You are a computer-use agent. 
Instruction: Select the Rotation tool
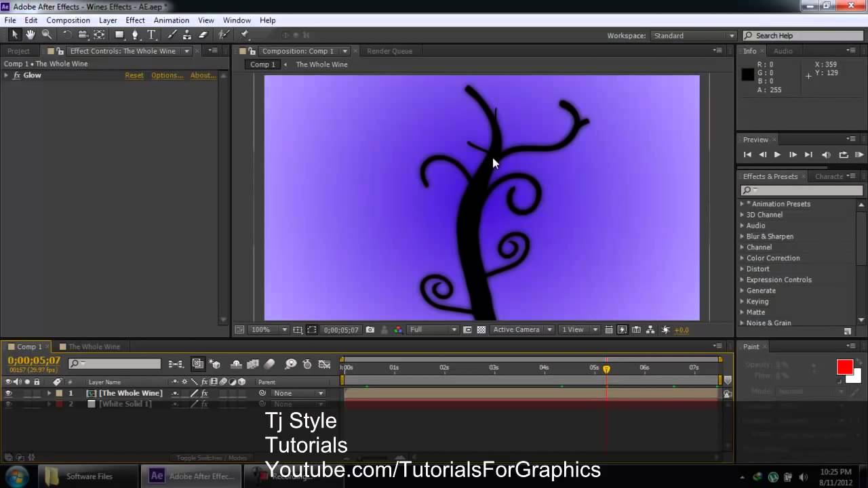(67, 35)
